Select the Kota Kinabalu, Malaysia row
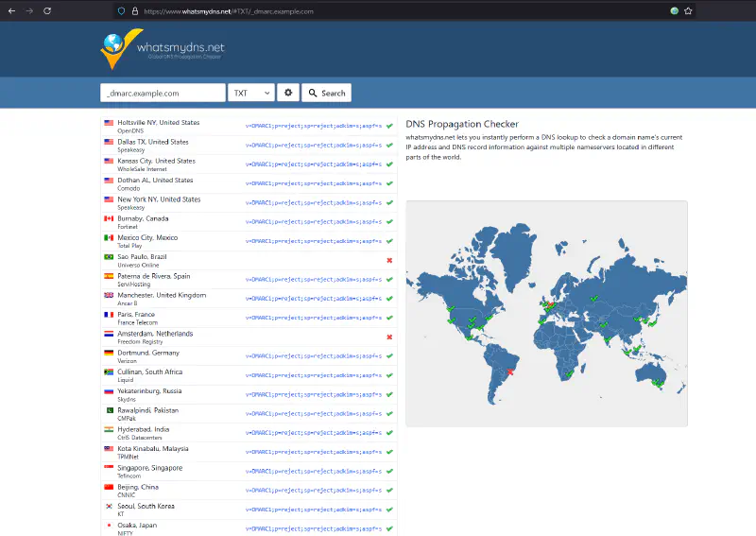The image size is (756, 536). [x=249, y=452]
